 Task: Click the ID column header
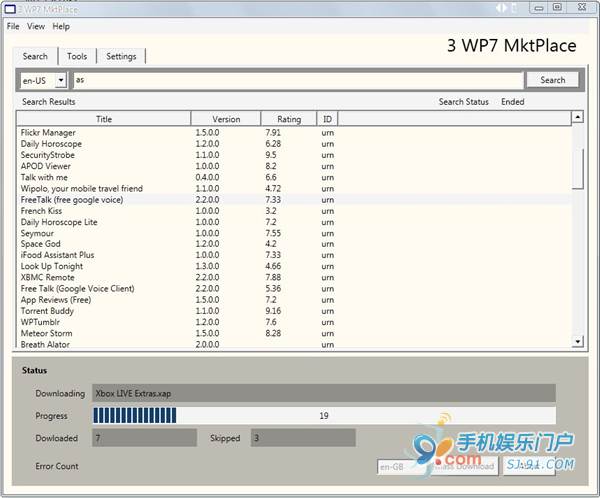[328, 119]
